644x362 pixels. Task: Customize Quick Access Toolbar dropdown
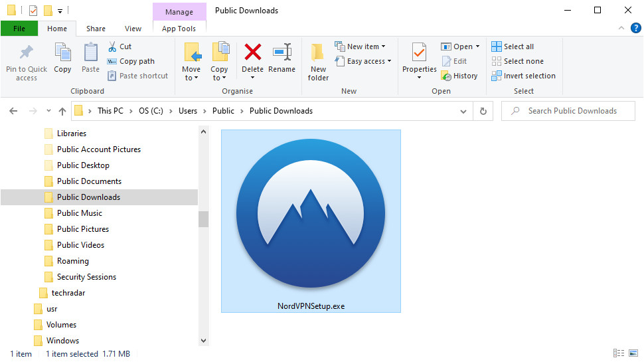click(60, 11)
